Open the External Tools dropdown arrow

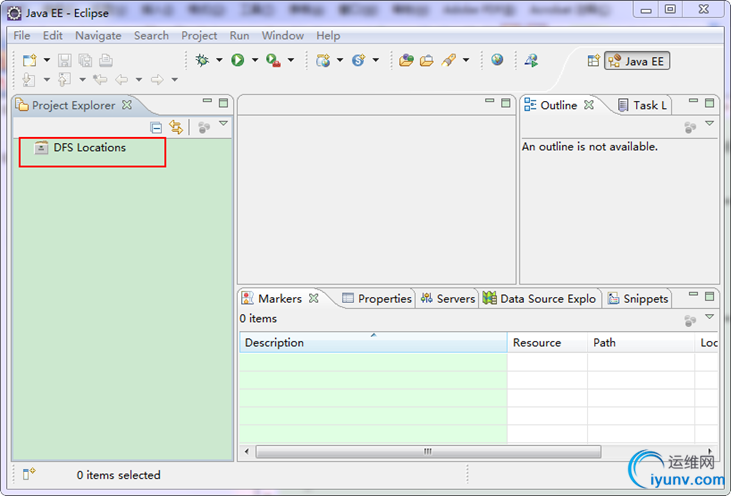coord(290,60)
